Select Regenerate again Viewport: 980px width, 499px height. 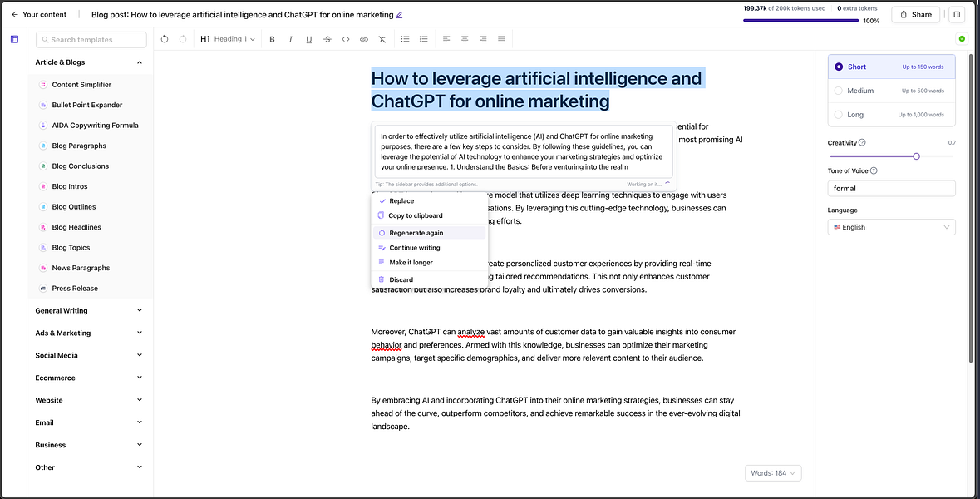click(430, 233)
